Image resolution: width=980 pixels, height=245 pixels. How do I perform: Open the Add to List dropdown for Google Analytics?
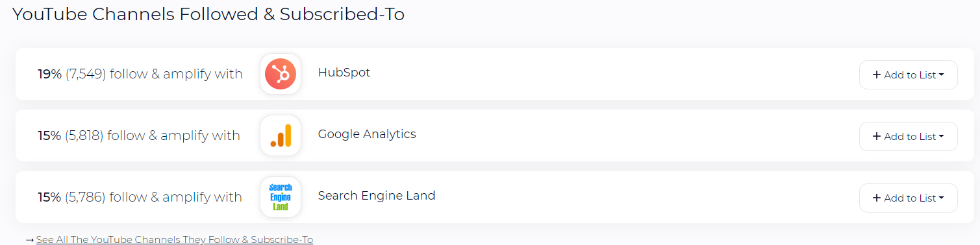pyautogui.click(x=908, y=136)
